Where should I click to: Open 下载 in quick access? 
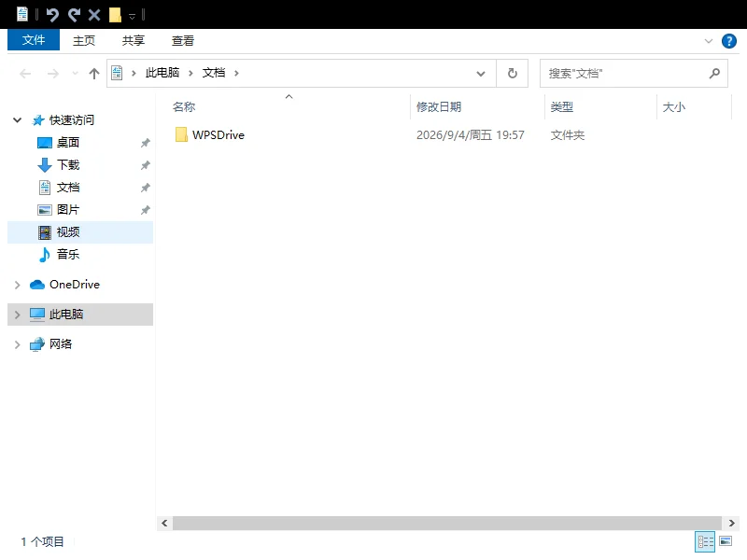(x=67, y=165)
